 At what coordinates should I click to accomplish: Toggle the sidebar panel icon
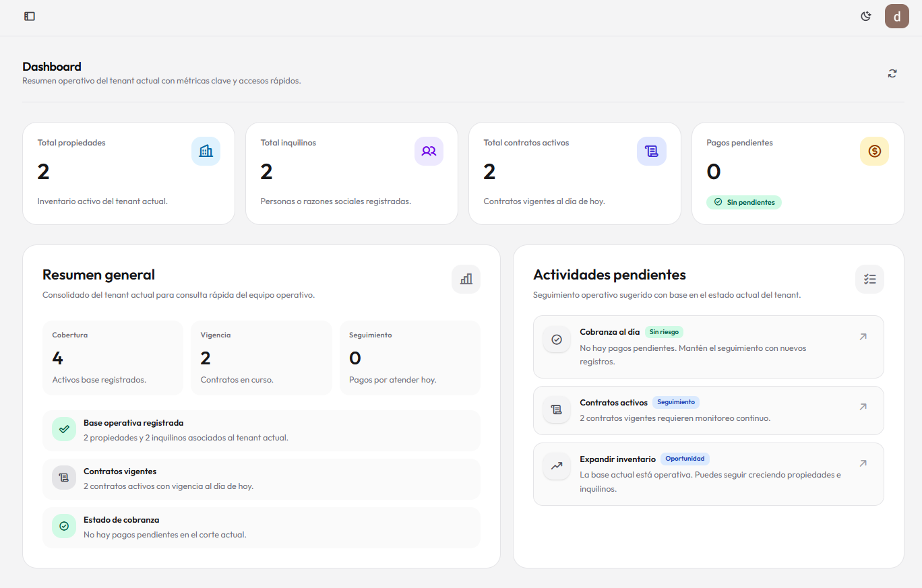30,16
